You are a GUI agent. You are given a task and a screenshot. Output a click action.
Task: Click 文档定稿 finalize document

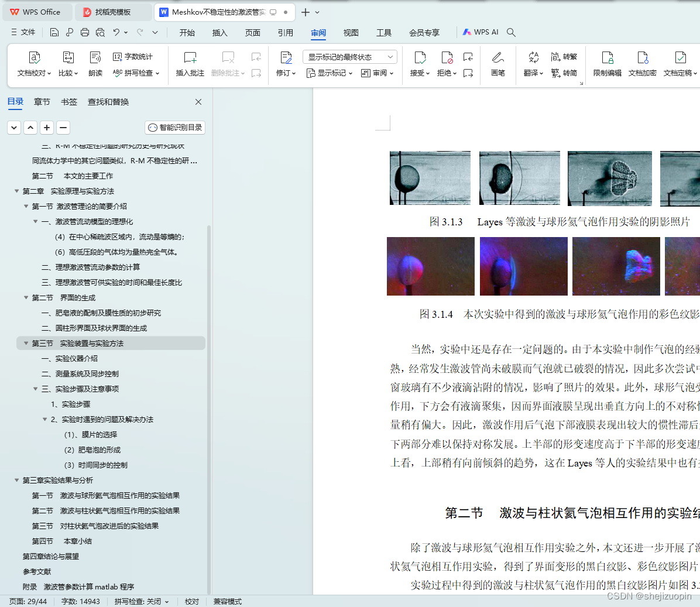[x=680, y=64]
